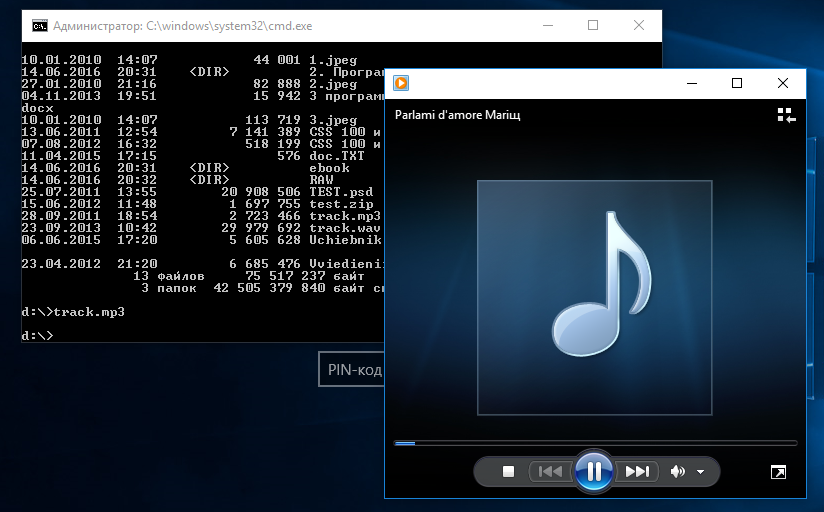
Task: Click the track.wav entry in listing
Action: point(345,228)
